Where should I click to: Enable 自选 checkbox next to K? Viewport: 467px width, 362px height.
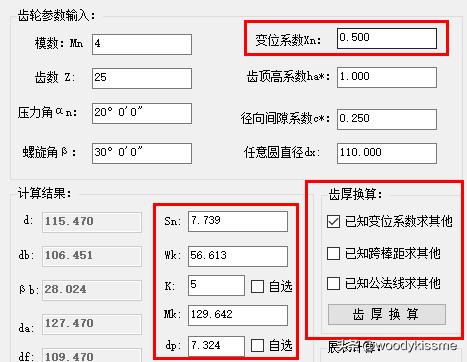[257, 286]
